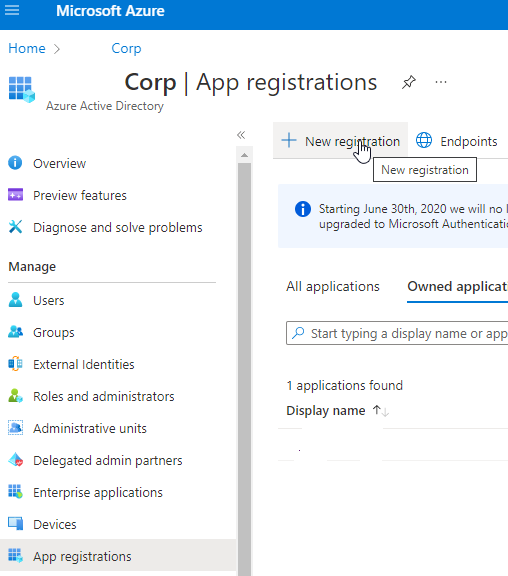Click the Azure Active Directory grid icon
The width and height of the screenshot is (508, 576).
pyautogui.click(x=21, y=89)
